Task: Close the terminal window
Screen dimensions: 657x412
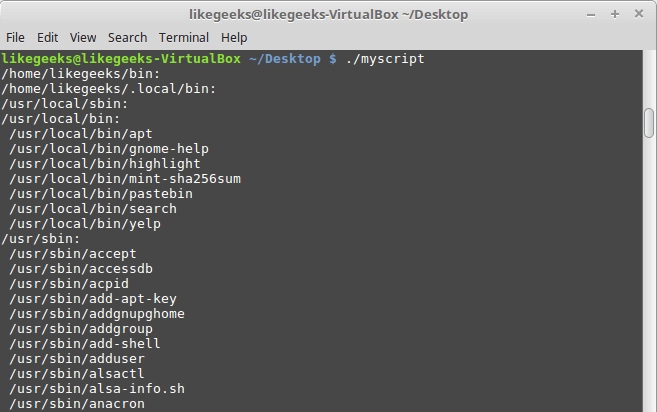Action: point(638,15)
